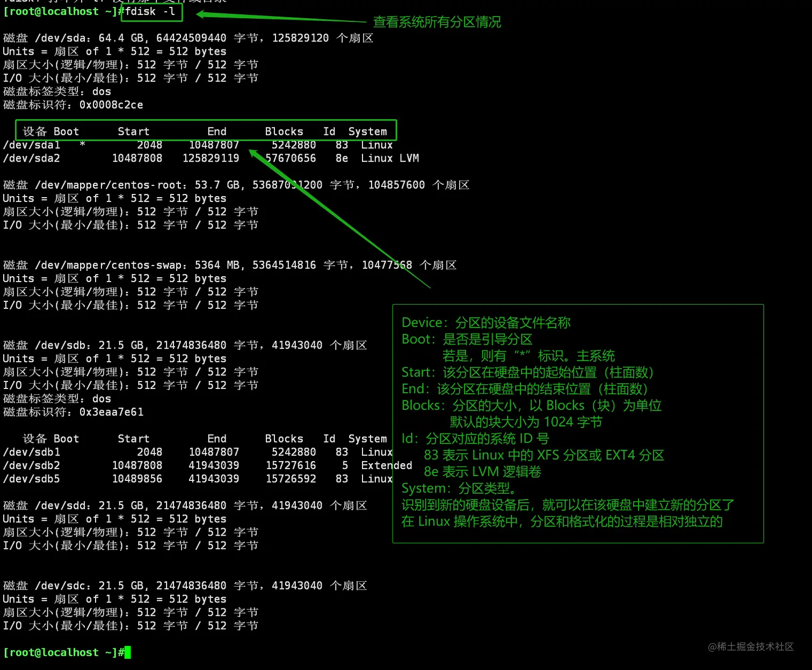Click the terminal cursor at the bottom prompt
The image size is (812, 670).
click(128, 652)
